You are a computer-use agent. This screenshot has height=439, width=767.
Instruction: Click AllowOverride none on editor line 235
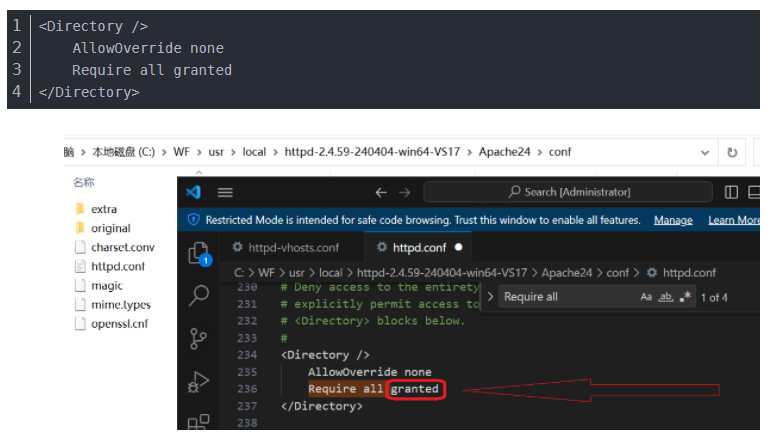tap(369, 372)
